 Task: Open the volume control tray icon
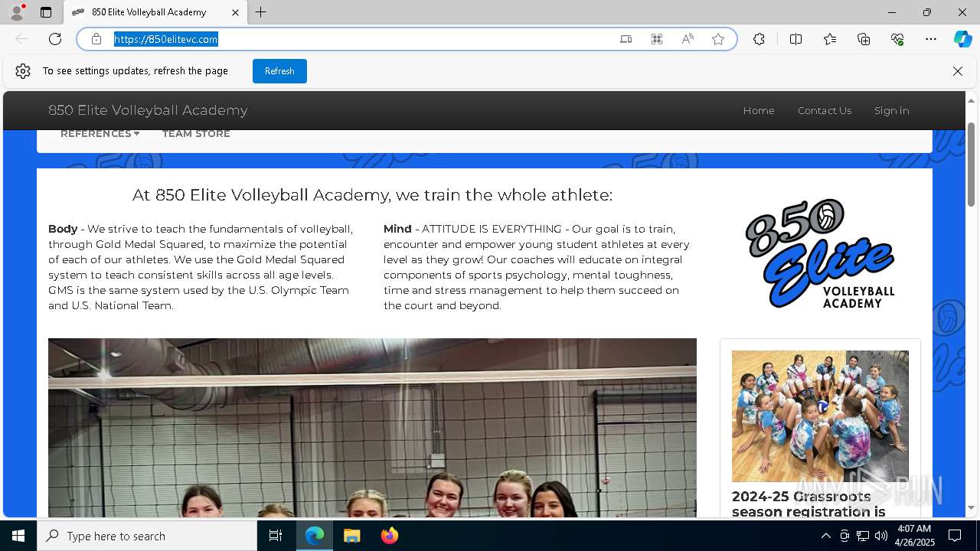[x=881, y=536]
